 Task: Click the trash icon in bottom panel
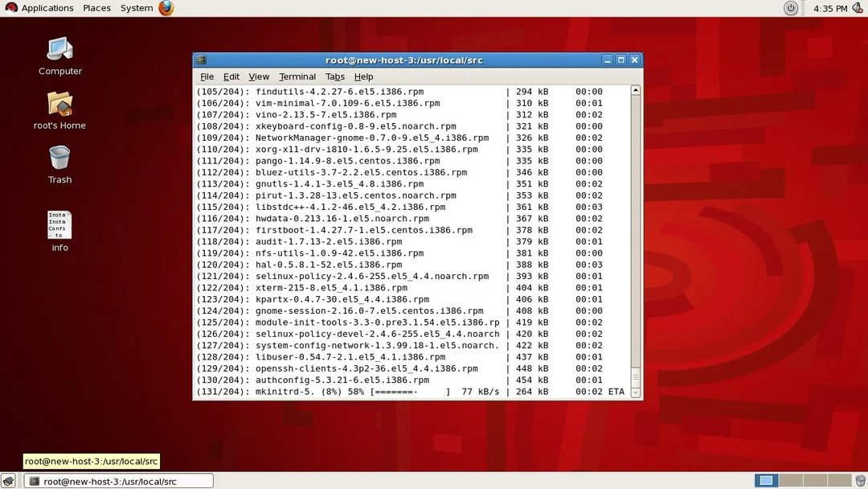pyautogui.click(x=860, y=481)
